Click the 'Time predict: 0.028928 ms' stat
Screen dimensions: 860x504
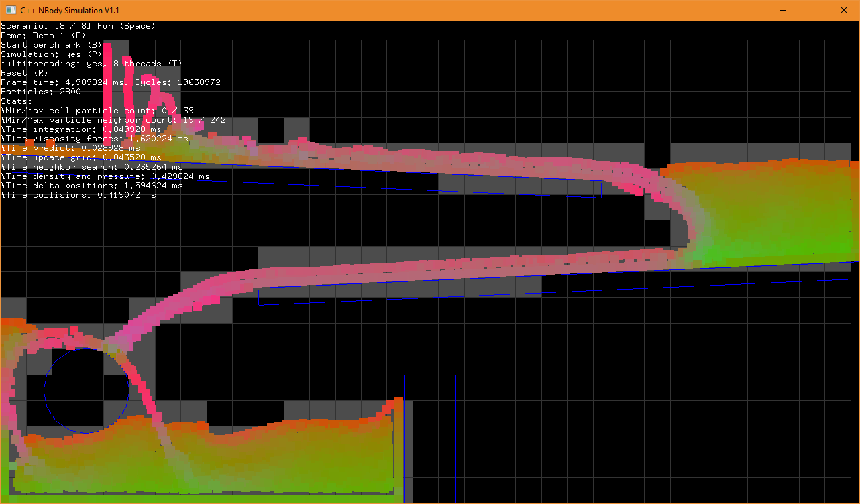pos(70,148)
